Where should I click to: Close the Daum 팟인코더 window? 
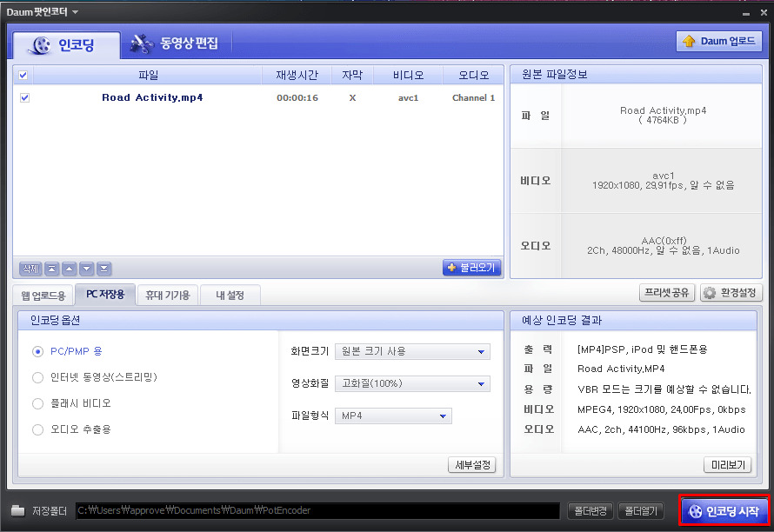pos(764,12)
